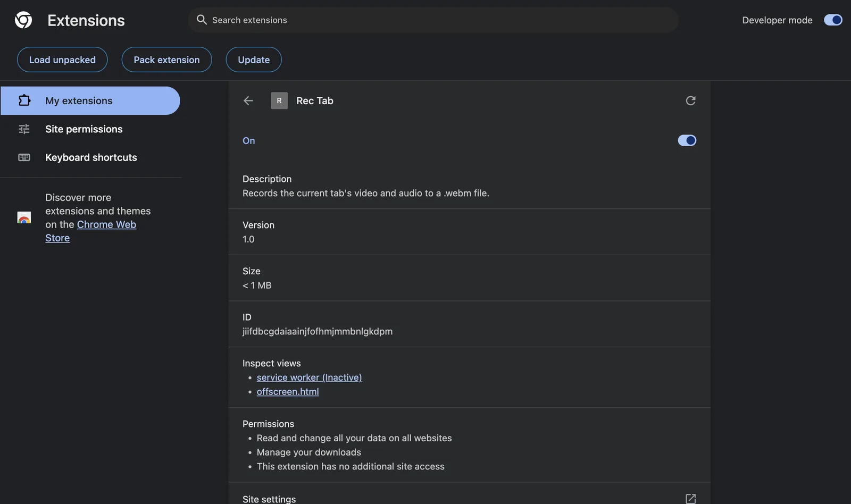Click the 'On' status label

click(249, 140)
